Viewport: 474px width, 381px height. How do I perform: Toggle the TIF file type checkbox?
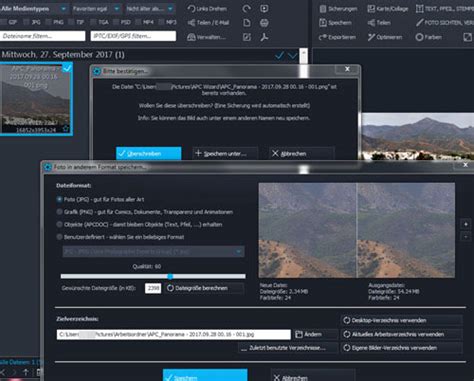pos(71,22)
